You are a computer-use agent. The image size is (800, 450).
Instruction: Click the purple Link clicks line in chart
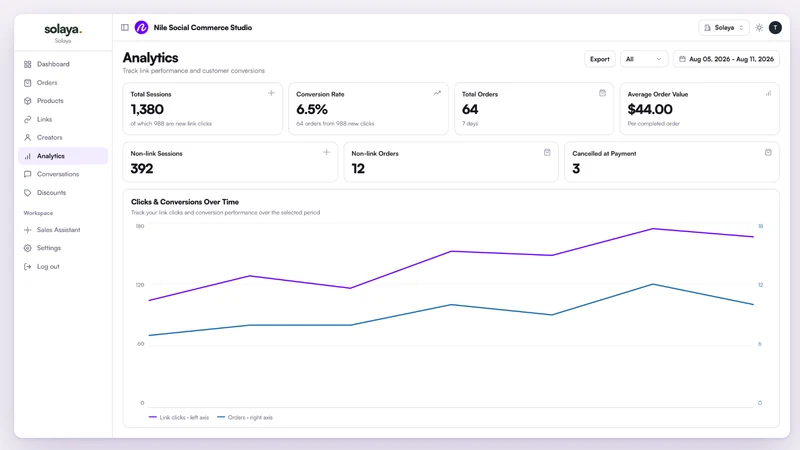[x=451, y=251]
